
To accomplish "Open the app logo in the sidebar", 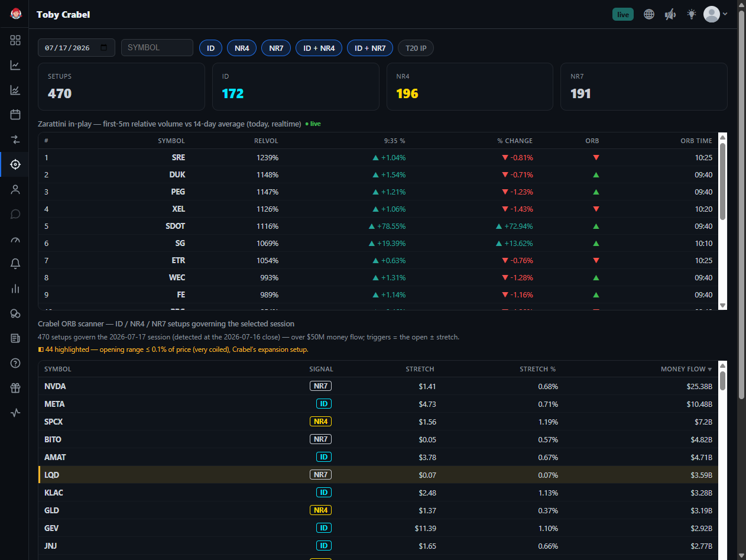I will [16, 14].
